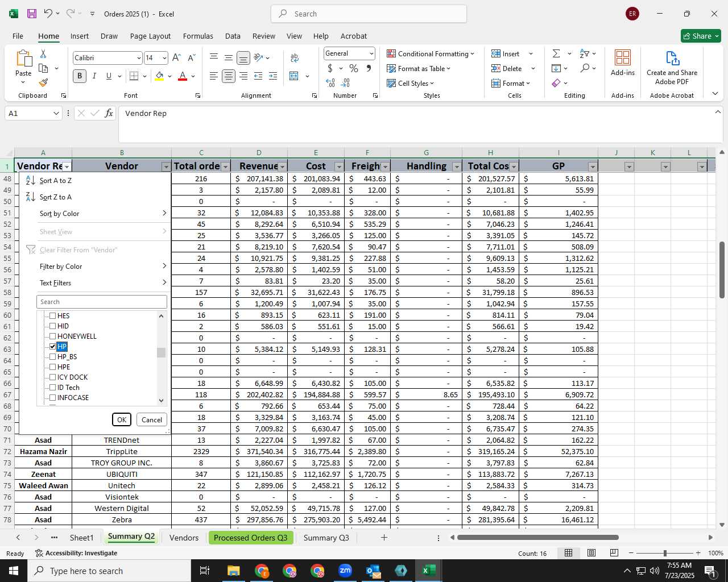Click the Normal view icon
The width and height of the screenshot is (728, 582).
tap(568, 553)
